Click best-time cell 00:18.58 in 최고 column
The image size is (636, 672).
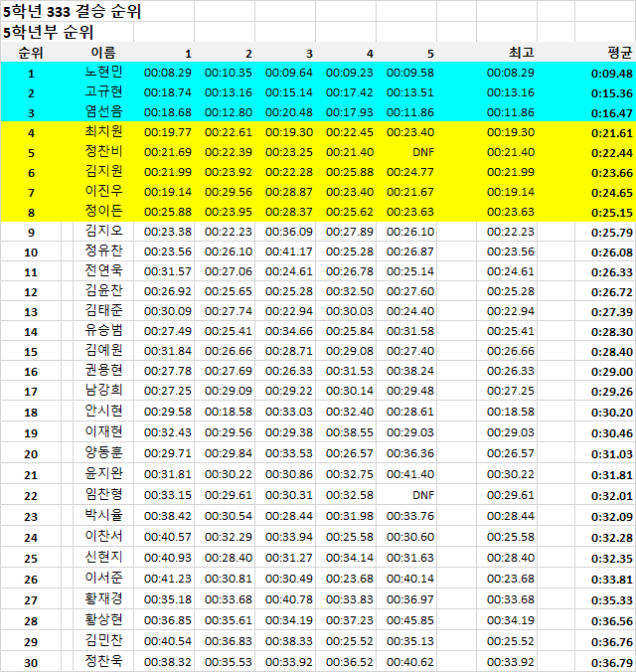coord(511,412)
